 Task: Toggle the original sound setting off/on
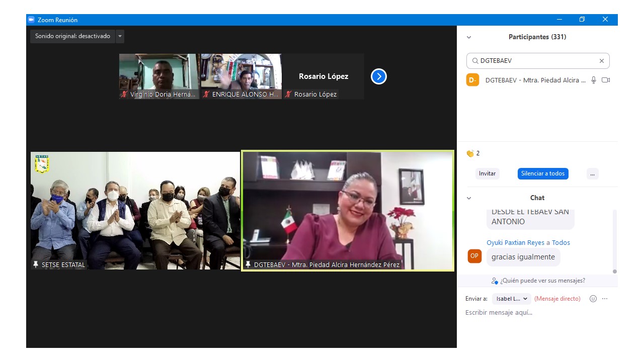(x=72, y=36)
